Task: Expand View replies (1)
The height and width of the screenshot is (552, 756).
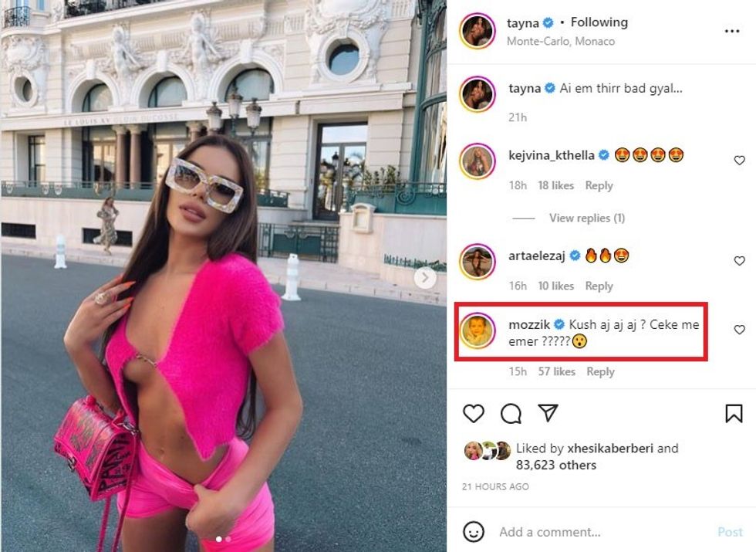Action: [587, 218]
